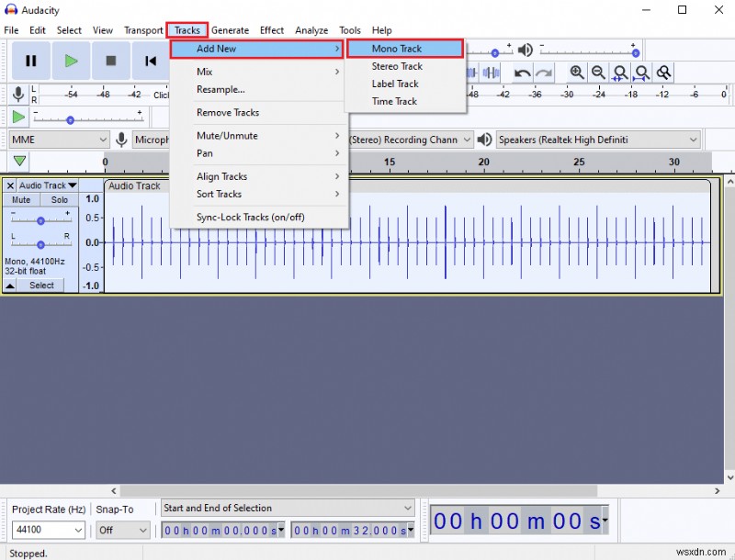Solo the Audio Track
735x560 pixels.
60,200
